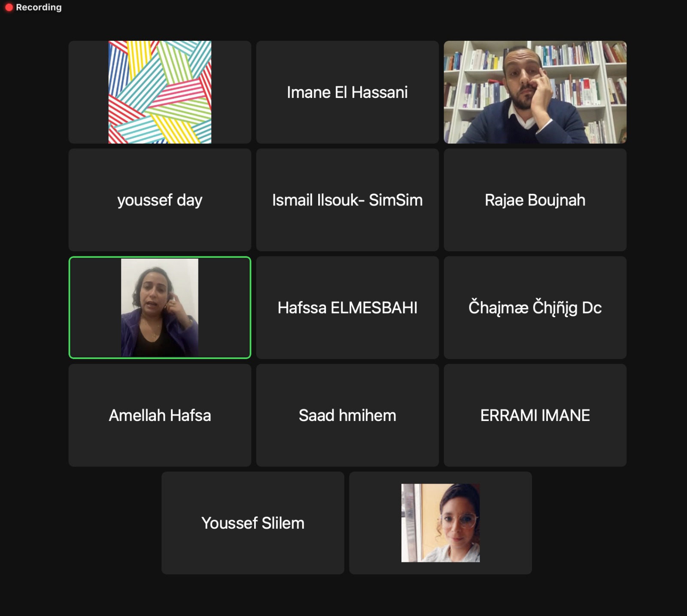
Task: Click Youssef Slilem's participant tile
Action: (x=253, y=523)
